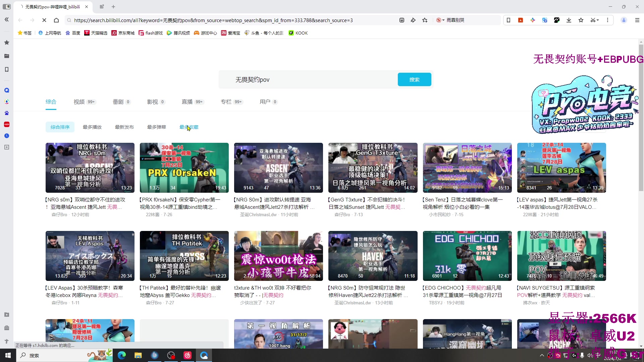Open the browser main menu
This screenshot has width=644, height=362.
[x=637, y=20]
